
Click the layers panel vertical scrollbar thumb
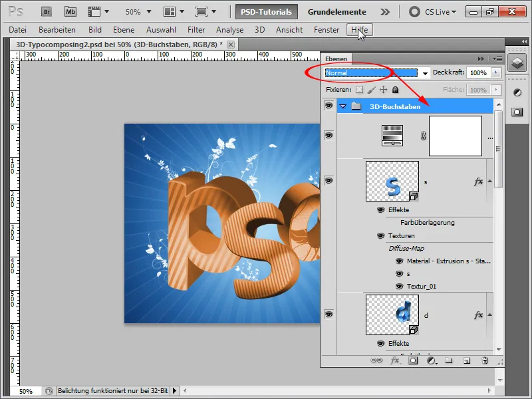coord(498,148)
